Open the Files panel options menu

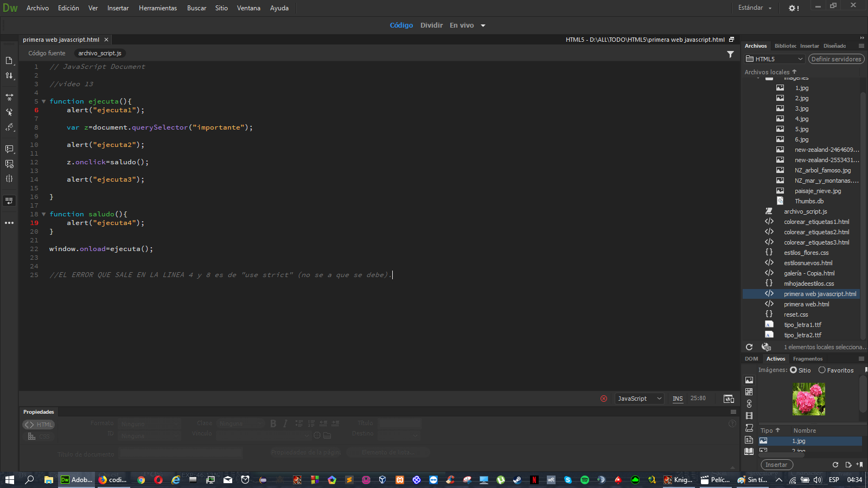(861, 46)
